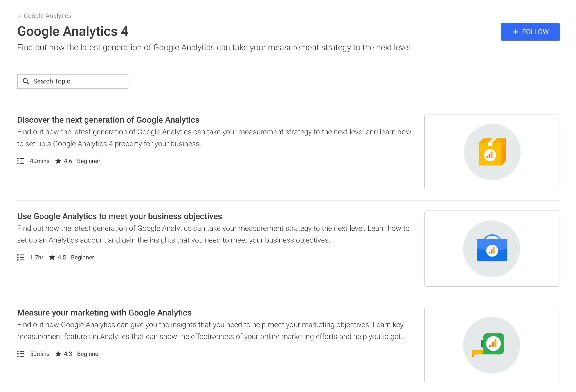Click the 4.6 rating on first course

[x=68, y=161]
